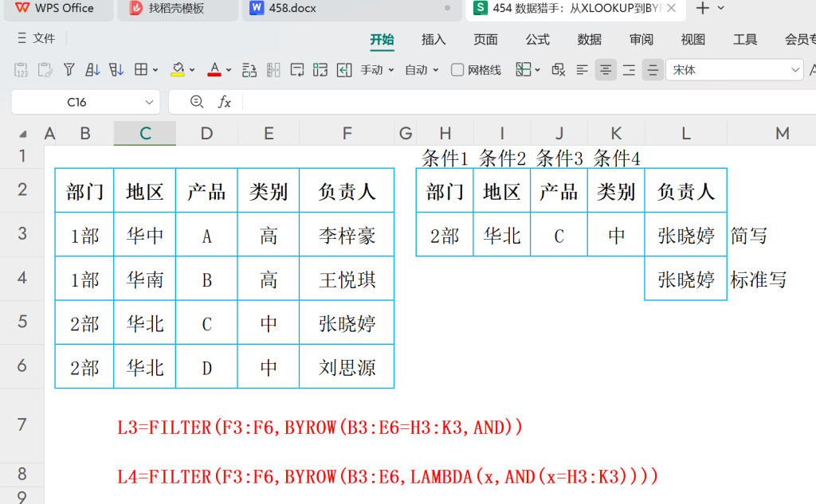
Task: Switch to the 开始 ribbon tab
Action: click(382, 40)
